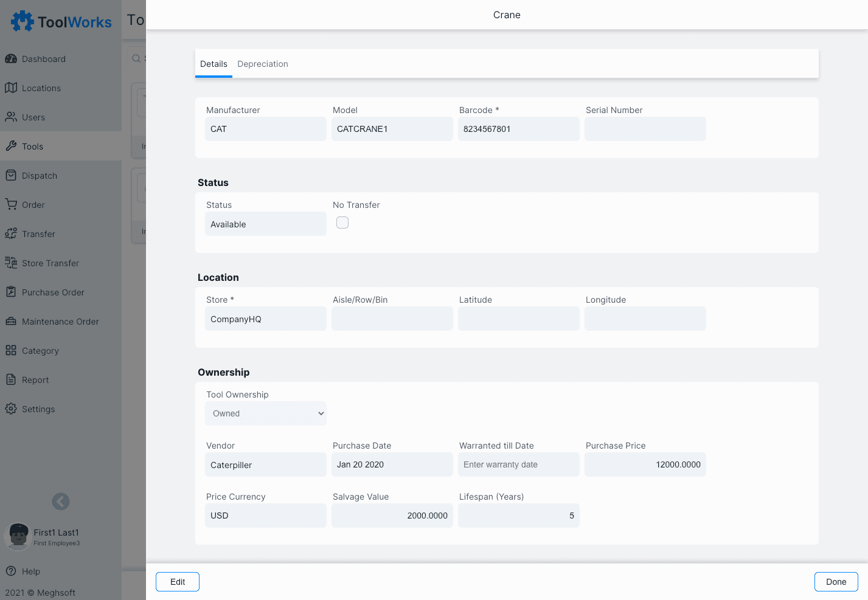Click the Longitude field

pyautogui.click(x=645, y=319)
